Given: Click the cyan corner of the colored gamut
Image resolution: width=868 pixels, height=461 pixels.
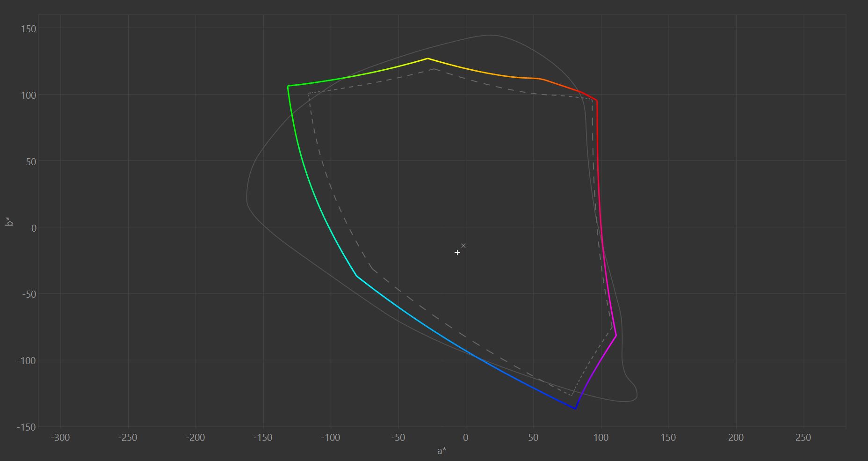Looking at the screenshot, I should pyautogui.click(x=356, y=276).
